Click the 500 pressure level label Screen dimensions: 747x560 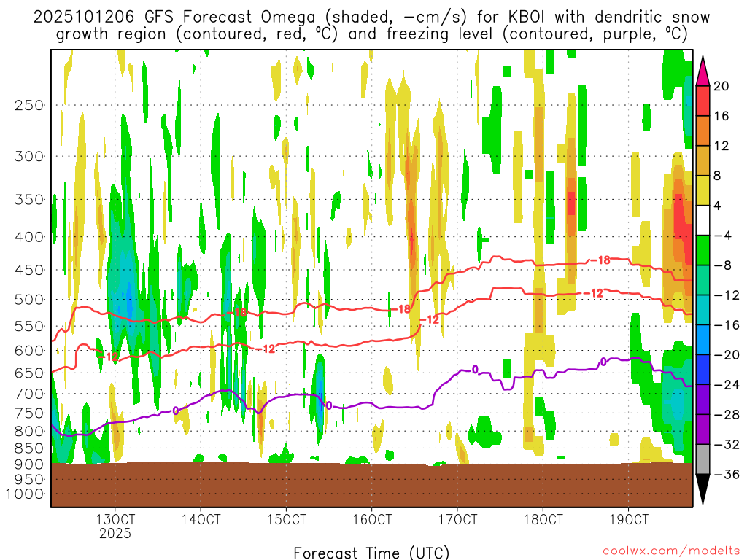click(x=29, y=300)
